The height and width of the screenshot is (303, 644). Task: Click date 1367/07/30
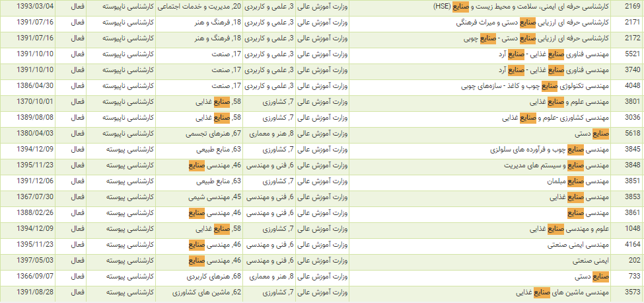tap(35, 197)
